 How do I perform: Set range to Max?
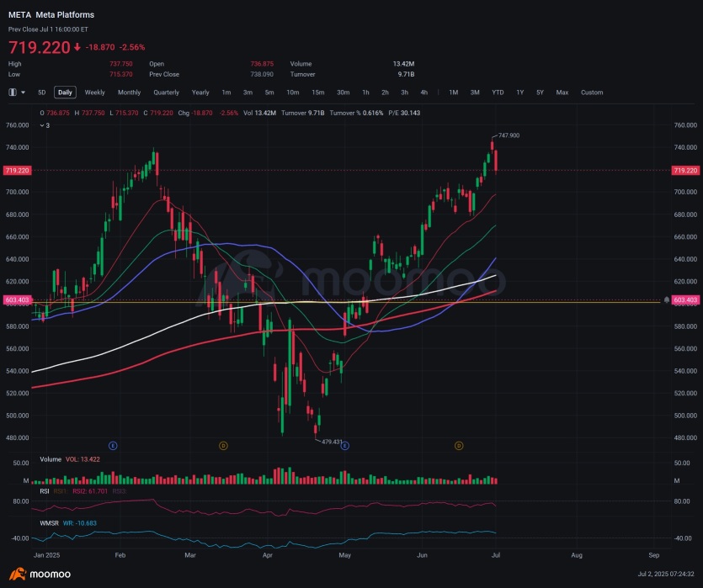562,93
